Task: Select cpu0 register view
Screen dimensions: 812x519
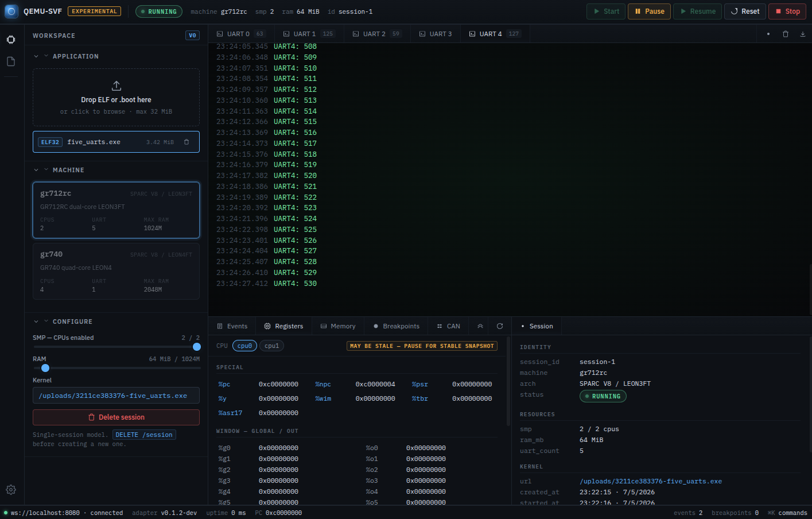Action: pyautogui.click(x=244, y=346)
